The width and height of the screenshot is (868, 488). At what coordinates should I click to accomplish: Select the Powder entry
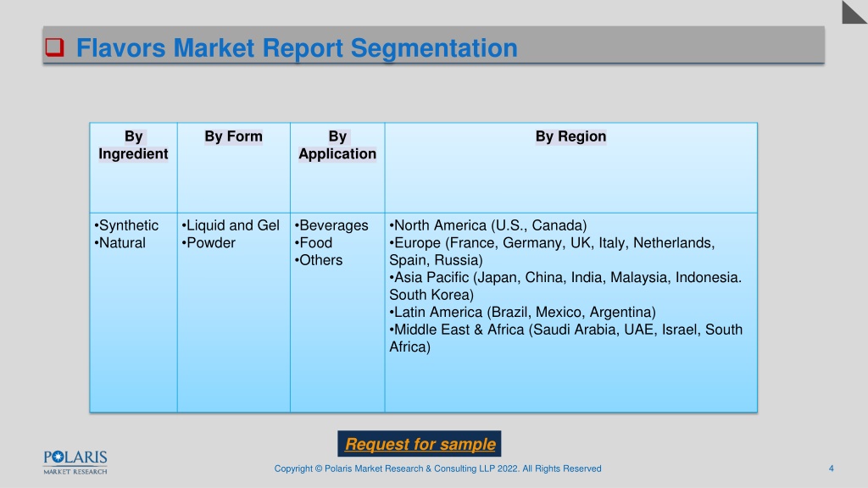tap(209, 243)
